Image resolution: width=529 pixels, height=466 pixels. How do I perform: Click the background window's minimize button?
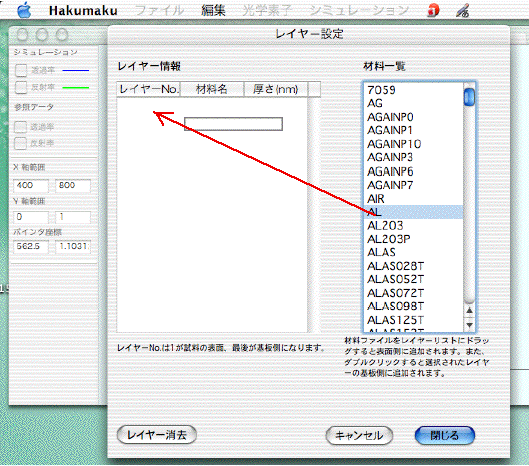coord(43,35)
